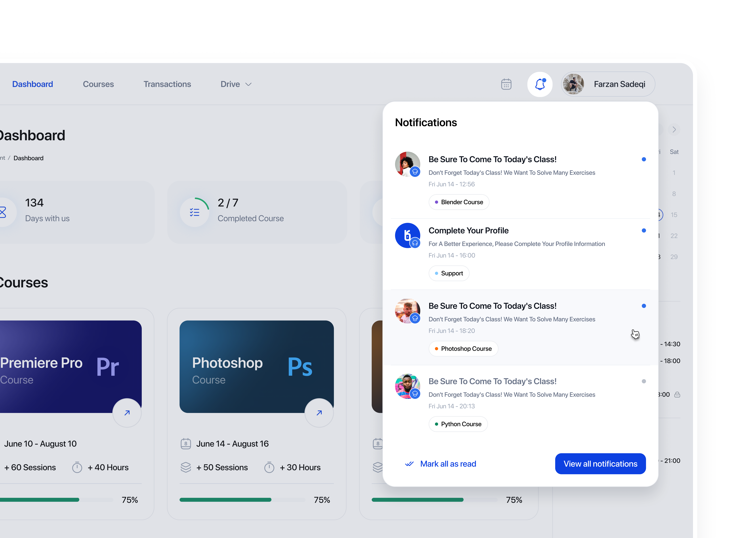
Task: Click calendar icon beside June 14 - August 16
Action: tap(186, 444)
